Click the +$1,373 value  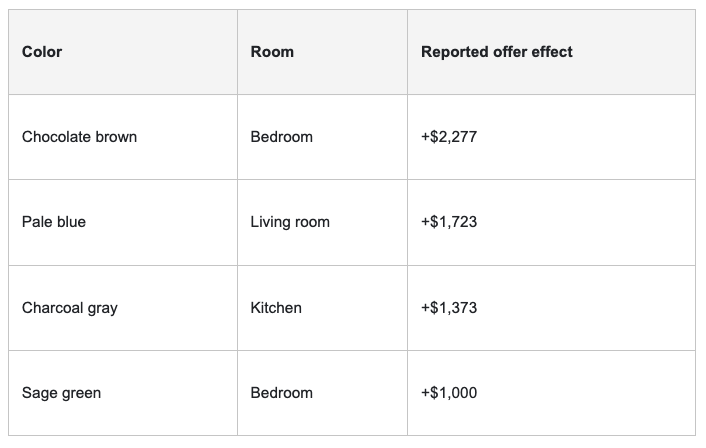tap(449, 308)
